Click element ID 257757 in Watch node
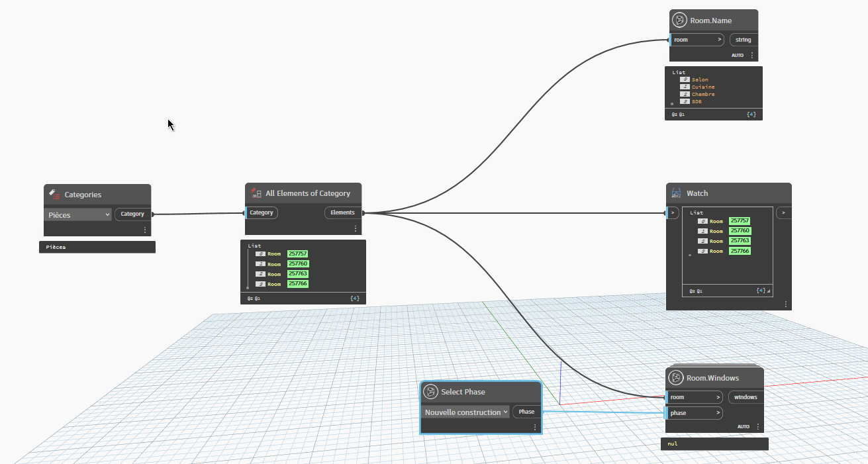This screenshot has width=868, height=464. [x=739, y=220]
